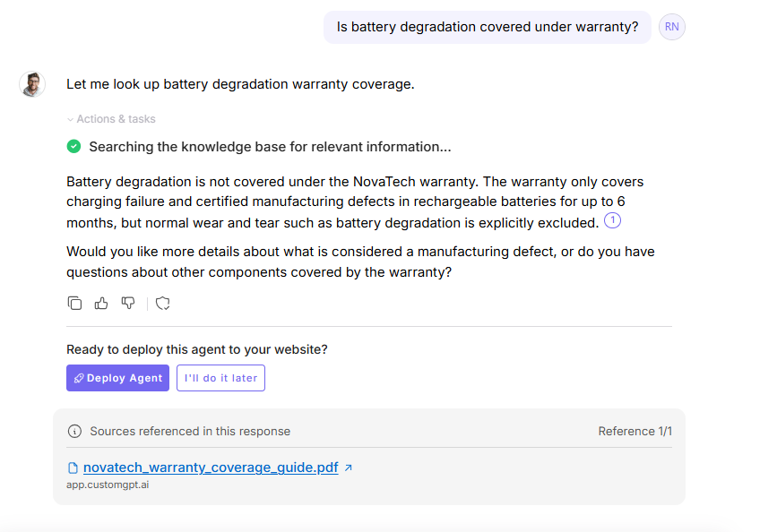Copy the agent response

click(x=74, y=303)
